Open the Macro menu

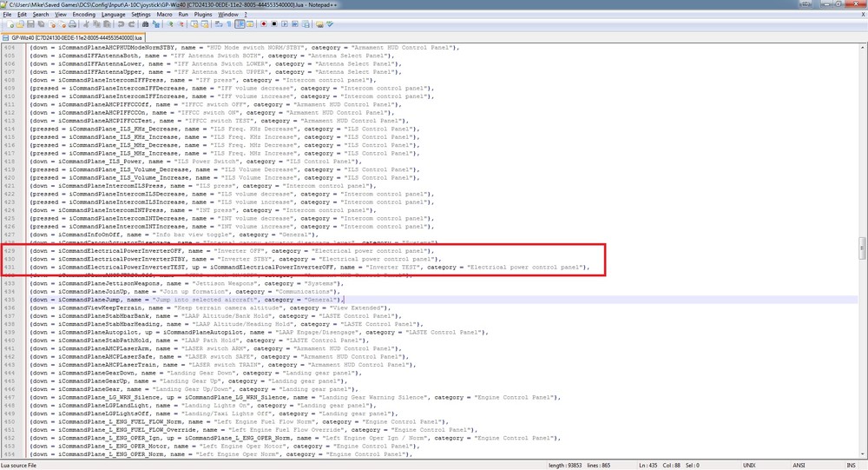click(x=164, y=15)
